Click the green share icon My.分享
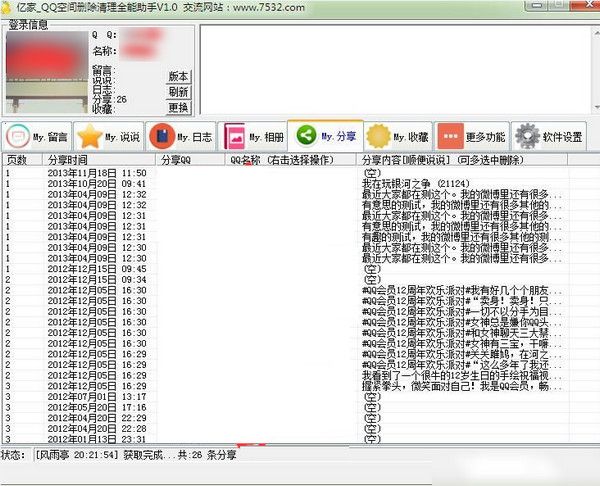Screen dimensions: 600x486 coord(307,136)
